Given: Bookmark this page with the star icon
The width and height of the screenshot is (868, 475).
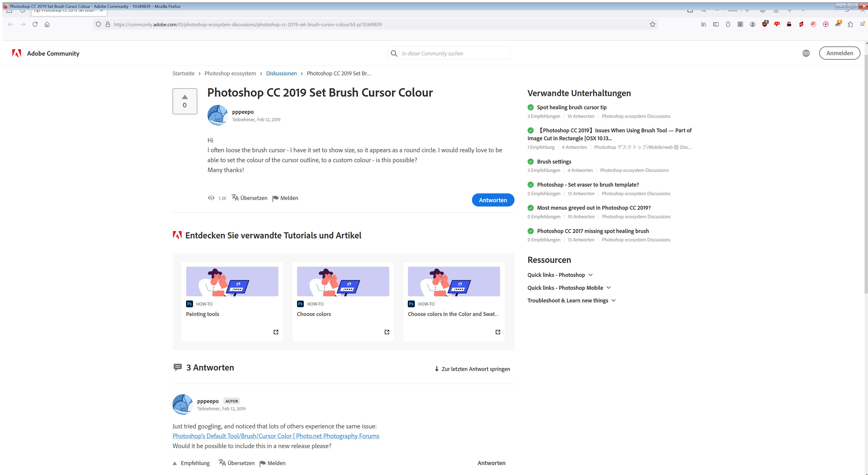Looking at the screenshot, I should click(x=652, y=24).
